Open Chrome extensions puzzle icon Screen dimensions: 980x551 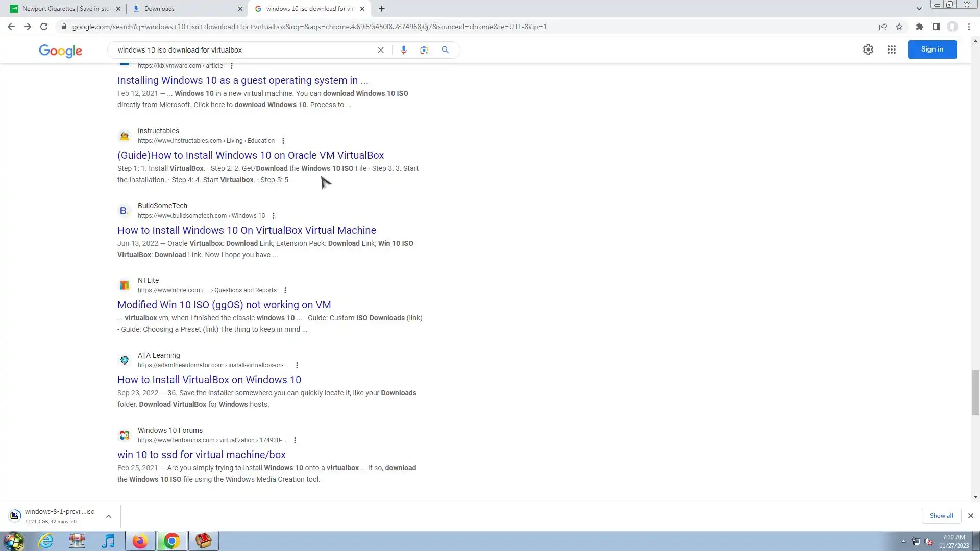pos(919,27)
